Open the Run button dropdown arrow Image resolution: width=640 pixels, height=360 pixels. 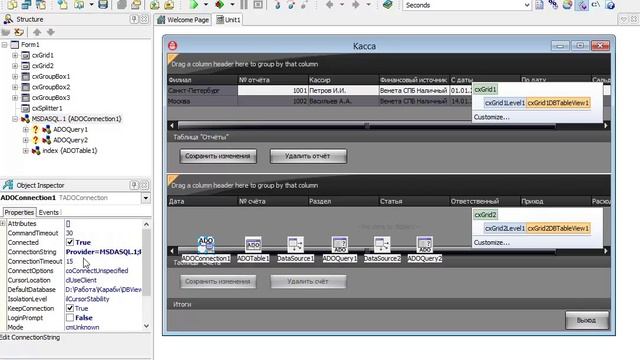coord(206,5)
